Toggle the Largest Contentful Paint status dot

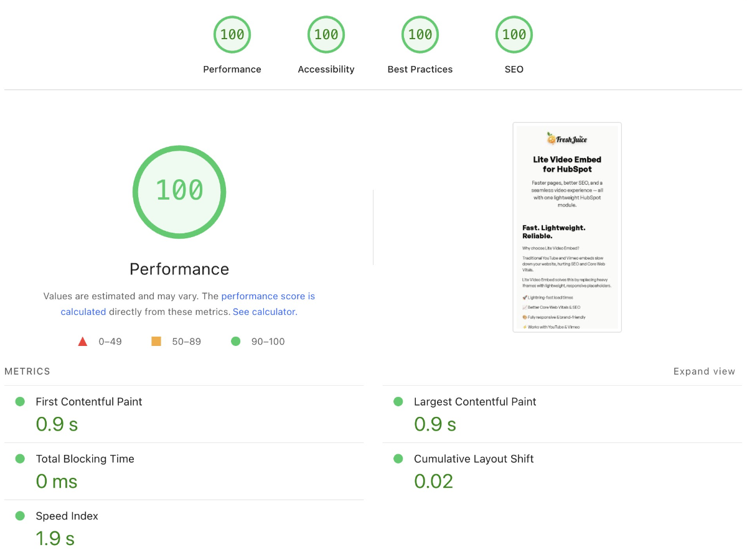click(x=398, y=401)
